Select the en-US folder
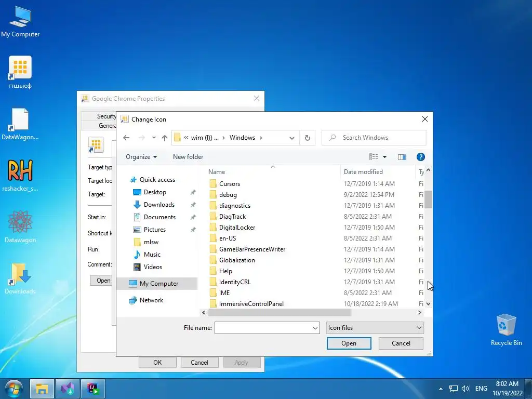This screenshot has height=399, width=532. pyautogui.click(x=228, y=238)
